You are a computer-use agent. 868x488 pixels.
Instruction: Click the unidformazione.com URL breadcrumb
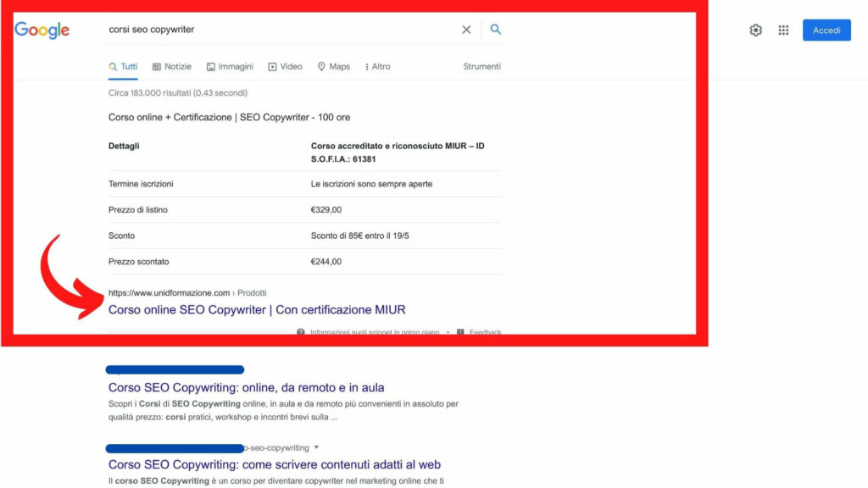click(x=187, y=292)
